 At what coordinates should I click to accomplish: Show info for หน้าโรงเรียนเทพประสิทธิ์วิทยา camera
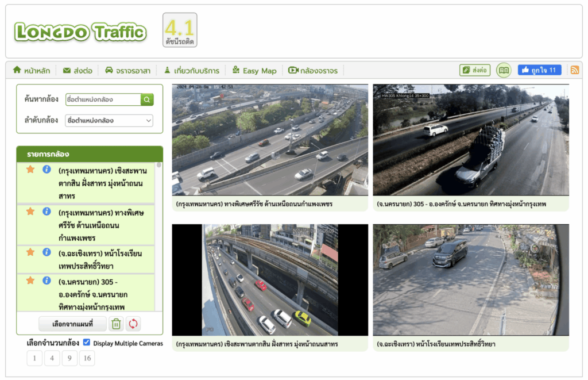47,252
